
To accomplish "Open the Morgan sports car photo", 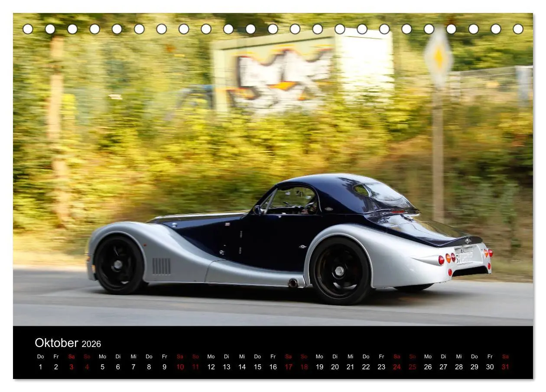I will (273, 169).
